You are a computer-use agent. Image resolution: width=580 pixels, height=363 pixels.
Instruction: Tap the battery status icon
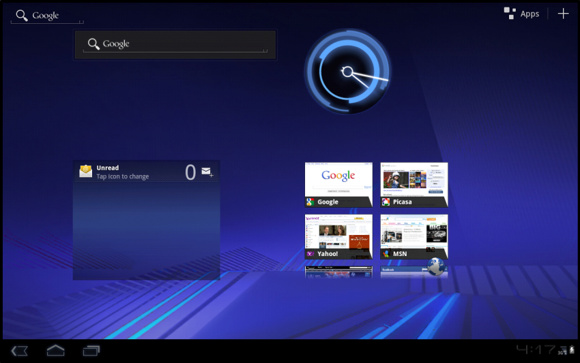point(572,350)
